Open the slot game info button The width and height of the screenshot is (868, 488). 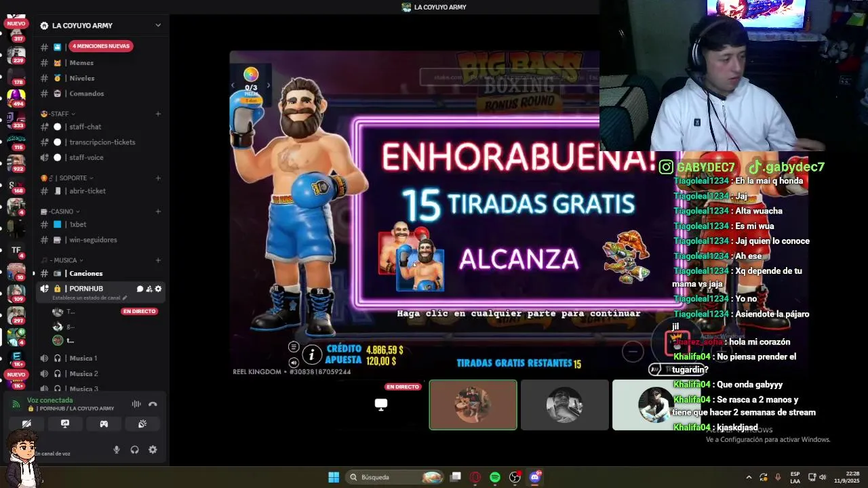pyautogui.click(x=312, y=354)
